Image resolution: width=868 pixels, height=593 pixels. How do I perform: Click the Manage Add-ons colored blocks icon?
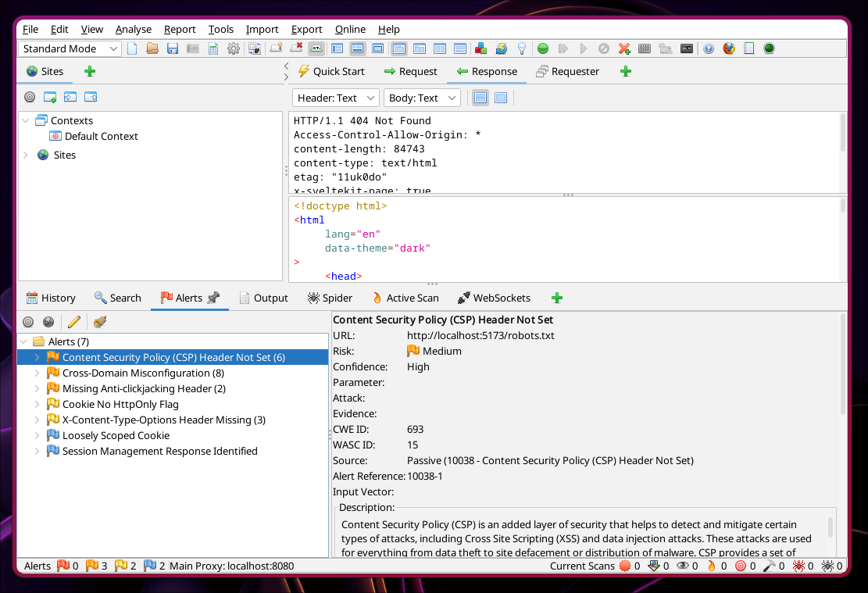pyautogui.click(x=480, y=48)
